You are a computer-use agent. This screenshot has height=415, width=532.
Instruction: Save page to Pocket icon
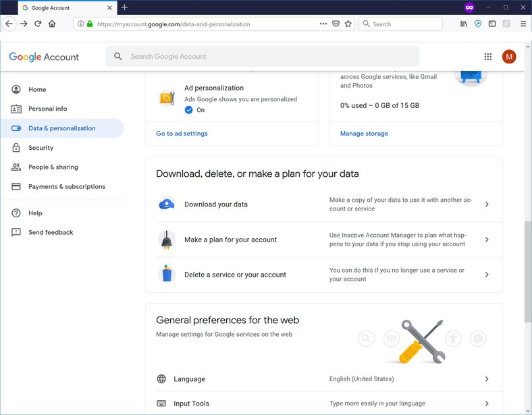336,24
